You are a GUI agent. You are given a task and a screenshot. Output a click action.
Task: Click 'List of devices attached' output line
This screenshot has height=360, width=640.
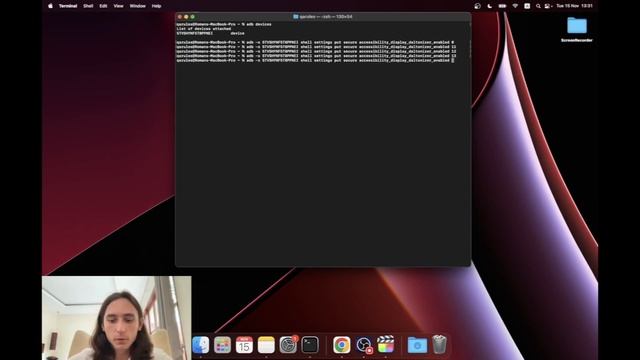pos(204,29)
